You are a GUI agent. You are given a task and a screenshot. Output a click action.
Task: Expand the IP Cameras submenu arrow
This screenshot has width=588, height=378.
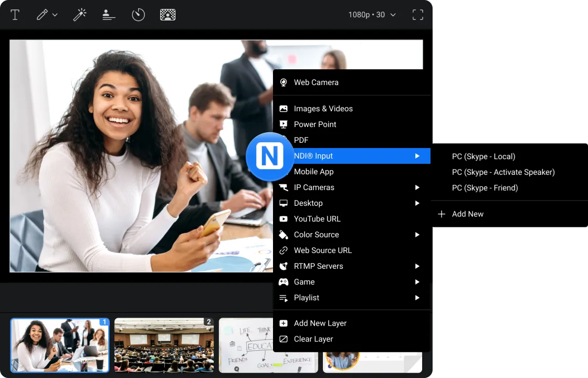(x=417, y=187)
